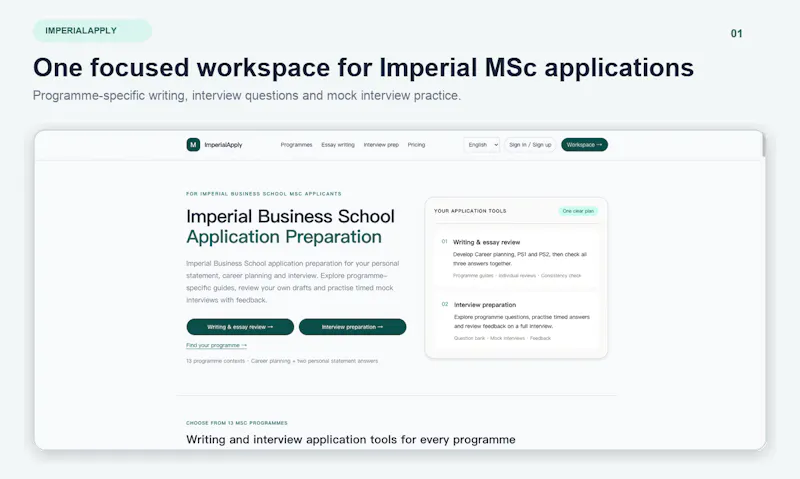
Task: Follow the Find your programme link
Action: (216, 345)
